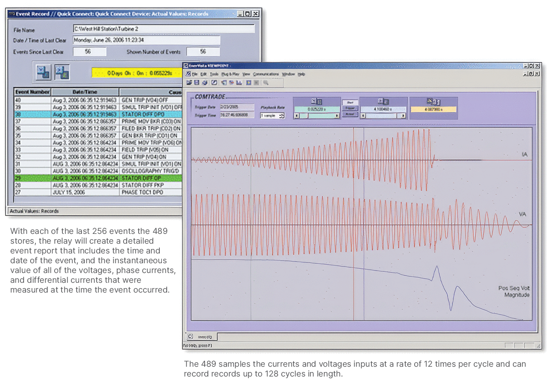Image resolution: width=552 pixels, height=392 pixels.
Task: Select highlighted row 38 STATOR DIFF DPO
Action: click(x=98, y=114)
